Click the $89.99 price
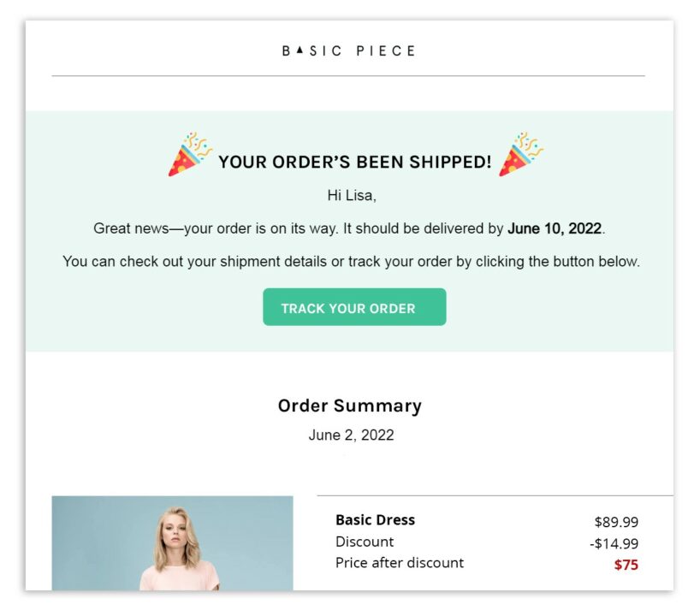Image resolution: width=694 pixels, height=616 pixels. (616, 522)
